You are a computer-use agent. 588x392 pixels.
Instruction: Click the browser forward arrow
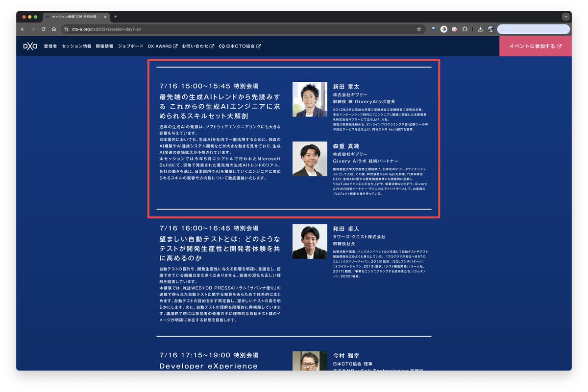pos(33,29)
